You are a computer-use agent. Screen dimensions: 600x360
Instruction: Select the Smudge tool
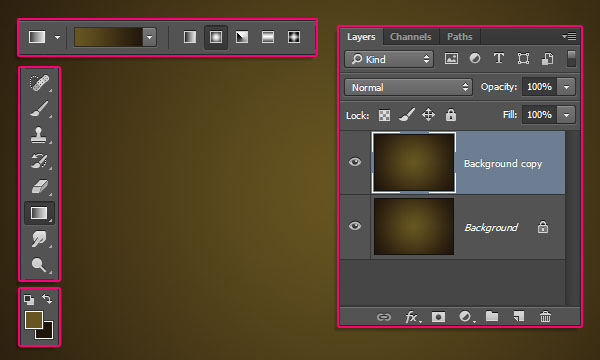(39, 239)
